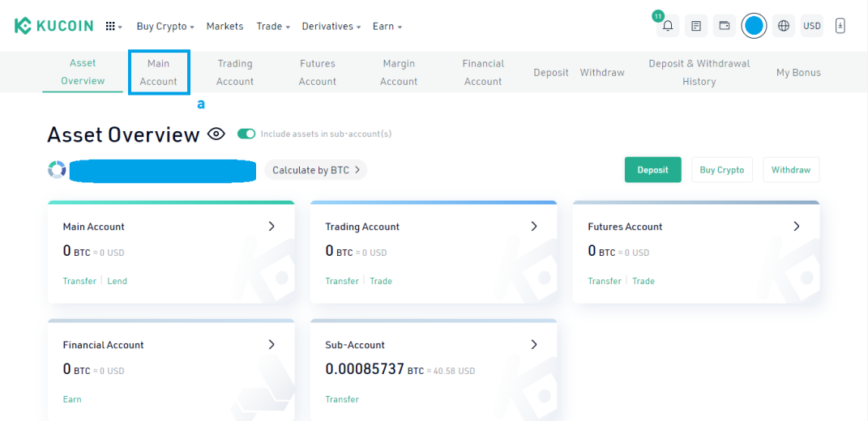Click the Main Account card title

(x=93, y=227)
